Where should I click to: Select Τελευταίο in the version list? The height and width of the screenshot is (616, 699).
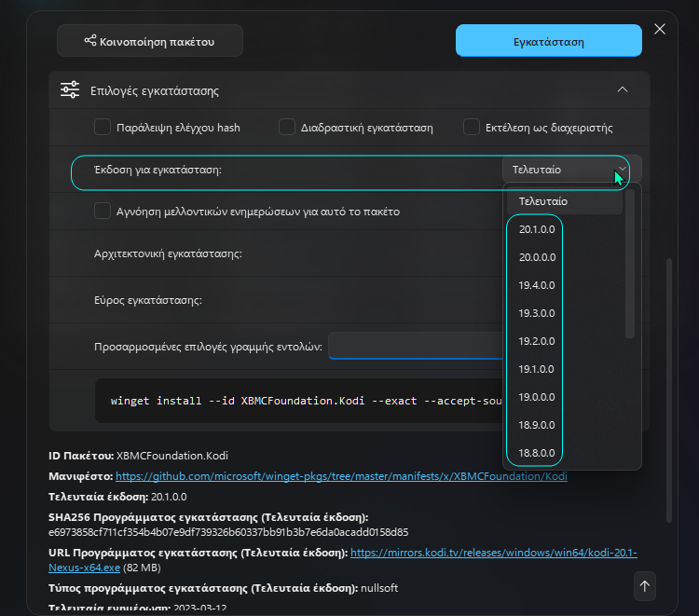565,201
